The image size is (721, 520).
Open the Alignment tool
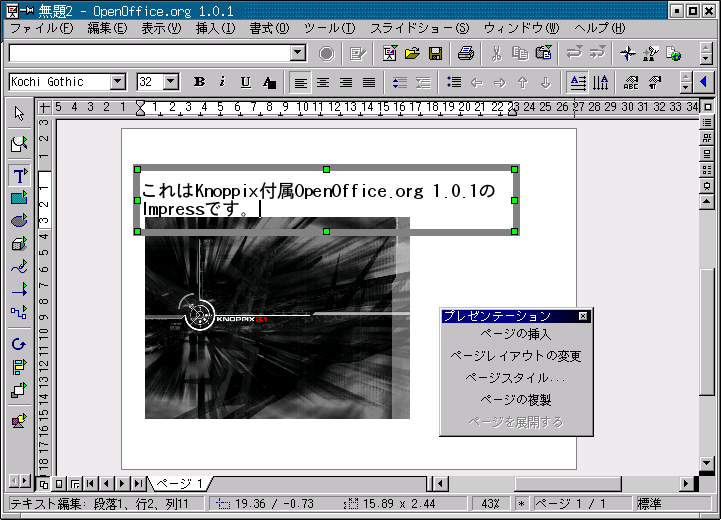tap(19, 367)
